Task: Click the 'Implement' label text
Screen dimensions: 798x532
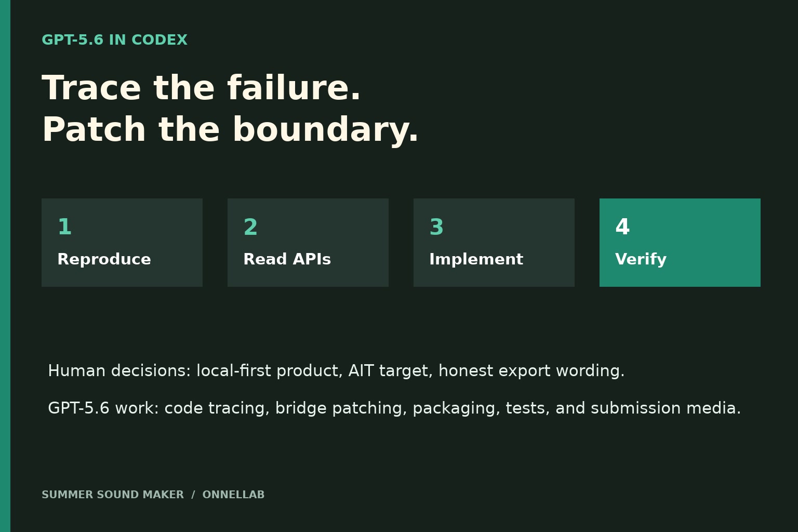Action: point(476,260)
